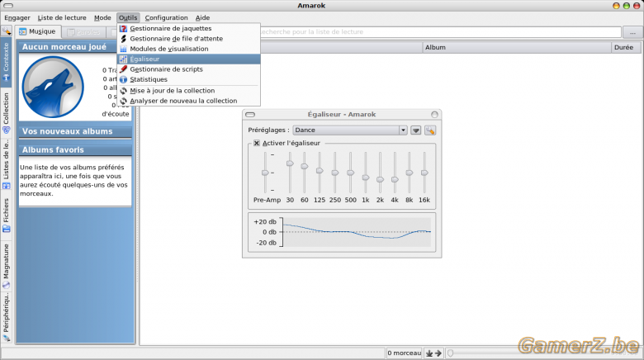
Task: Click the 0 morceau status text
Action: 404,353
